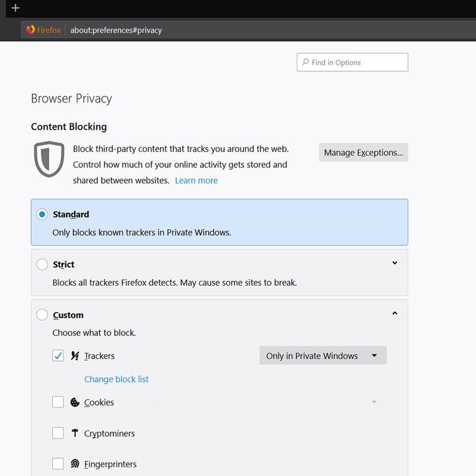Click the Content Blocking shield icon
Screen dimensions: 476x476
(x=49, y=159)
